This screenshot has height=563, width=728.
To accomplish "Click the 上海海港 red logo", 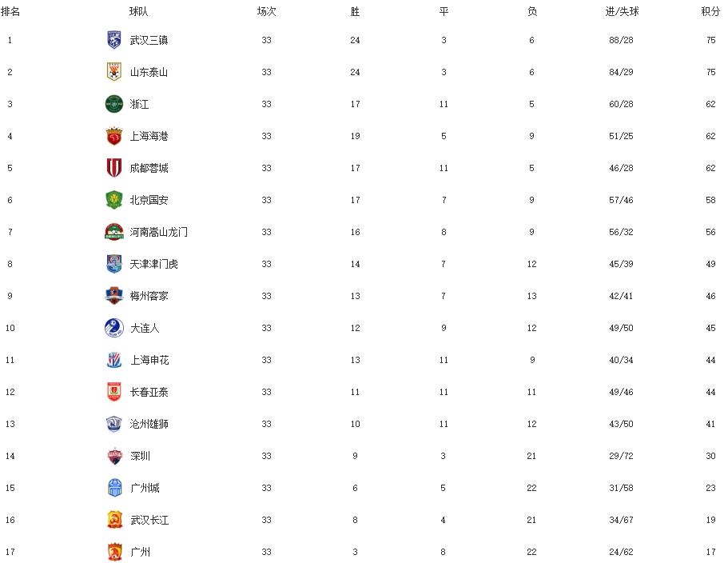I will pos(114,136).
